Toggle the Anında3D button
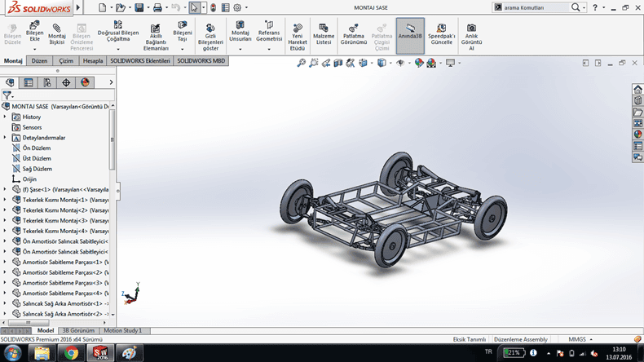 410,33
